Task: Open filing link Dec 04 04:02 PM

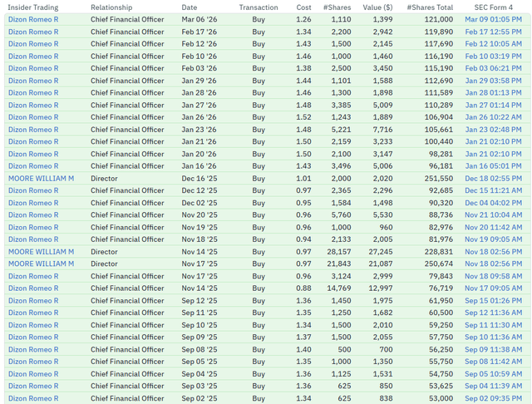Action: pyautogui.click(x=493, y=203)
